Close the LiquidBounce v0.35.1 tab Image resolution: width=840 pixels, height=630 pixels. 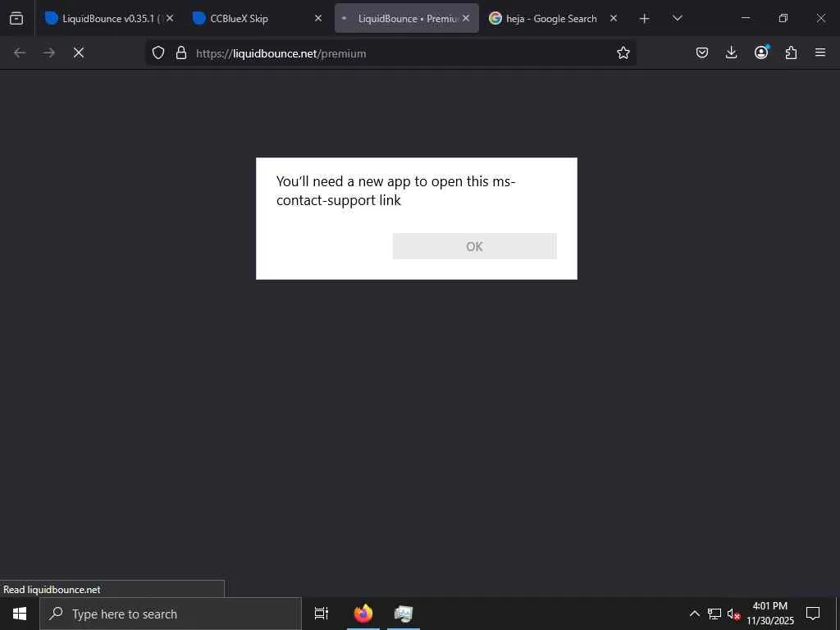tap(170, 18)
